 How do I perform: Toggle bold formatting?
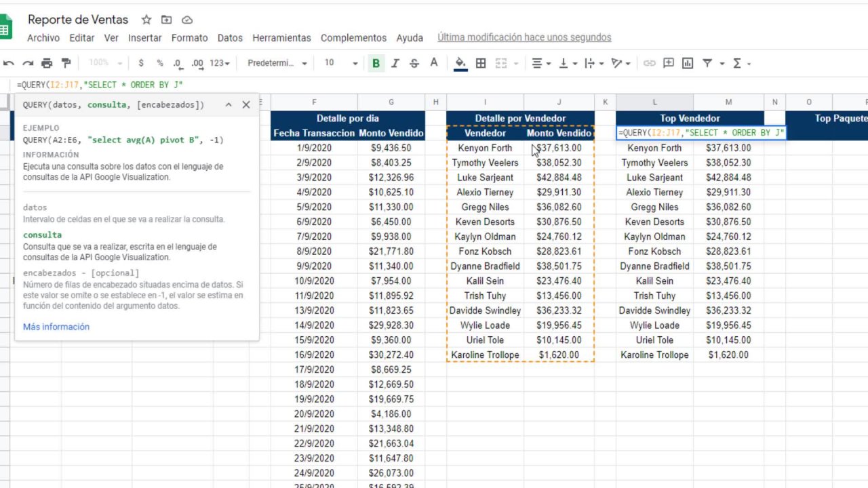point(376,63)
